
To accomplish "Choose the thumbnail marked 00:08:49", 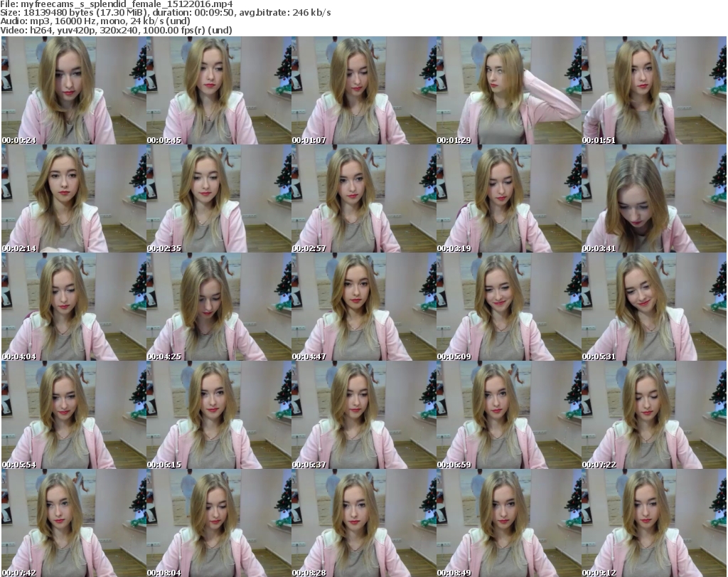I will (508, 523).
